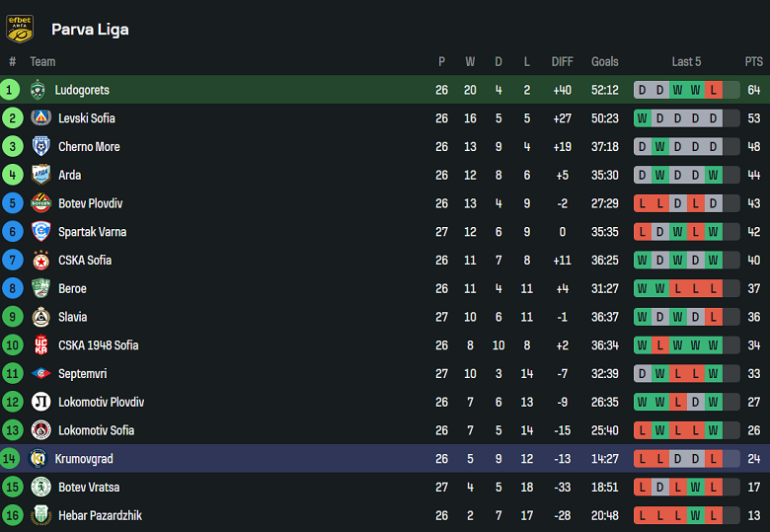Open the Spartak Varna team page
This screenshot has height=532, width=770.
93,232
